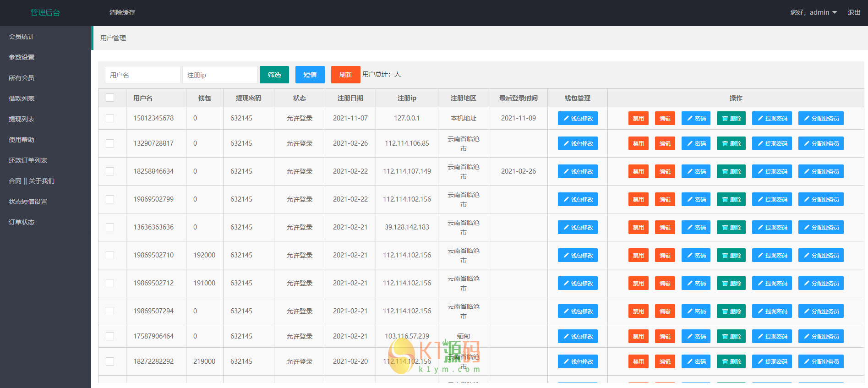Click 钱包修改 for user 19869502710
This screenshot has height=388, width=868.
pos(577,255)
